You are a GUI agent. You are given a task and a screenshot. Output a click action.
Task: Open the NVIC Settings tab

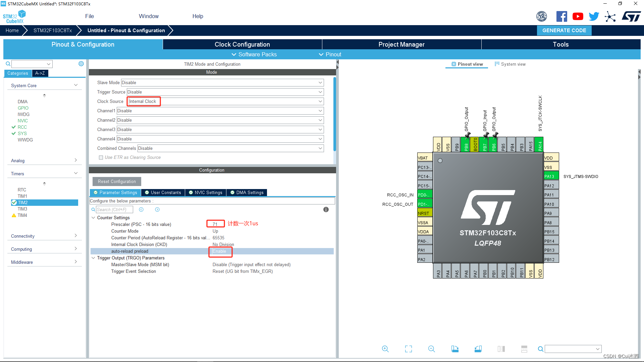click(205, 192)
